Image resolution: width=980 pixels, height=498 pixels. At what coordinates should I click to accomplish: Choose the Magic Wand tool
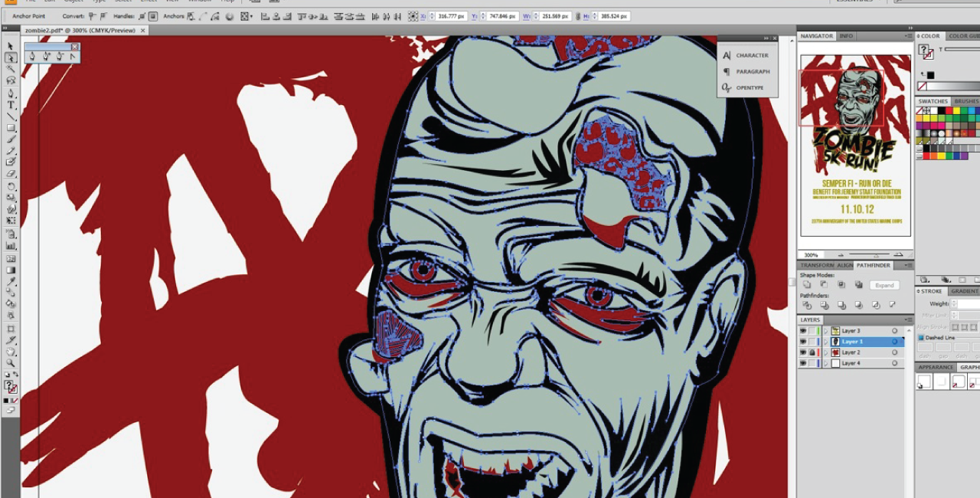coord(11,69)
